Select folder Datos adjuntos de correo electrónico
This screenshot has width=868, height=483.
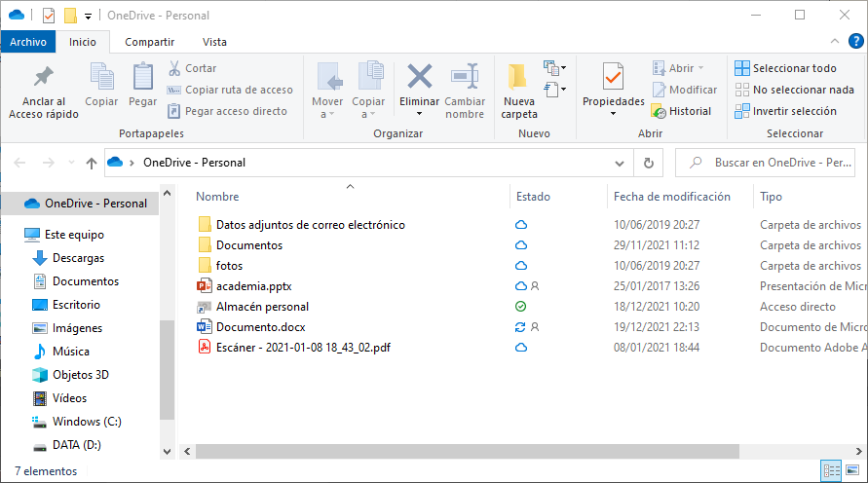point(302,225)
